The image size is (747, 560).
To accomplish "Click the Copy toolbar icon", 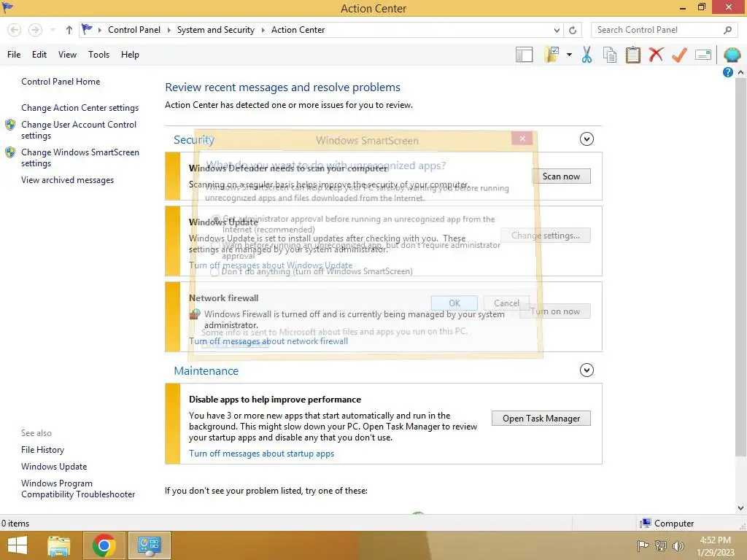I will (610, 55).
